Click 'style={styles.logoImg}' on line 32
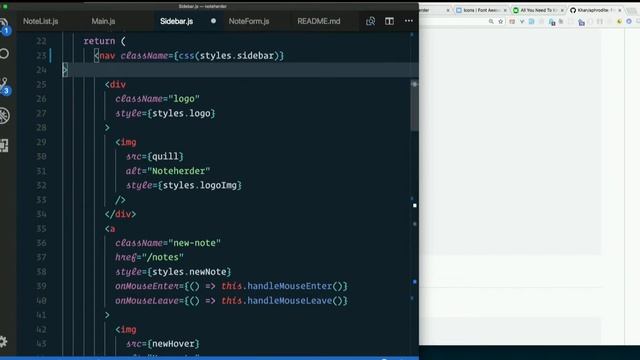640x360 pixels. tap(184, 185)
